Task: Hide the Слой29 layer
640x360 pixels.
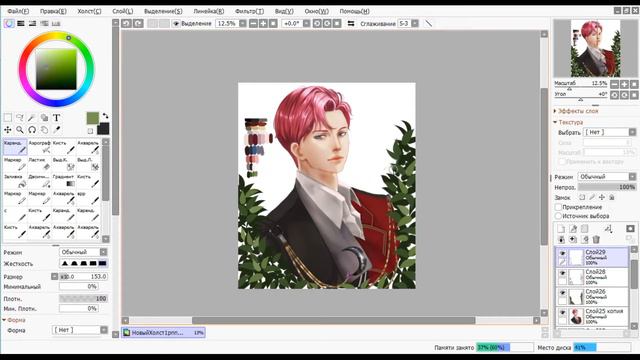Action: [562, 253]
